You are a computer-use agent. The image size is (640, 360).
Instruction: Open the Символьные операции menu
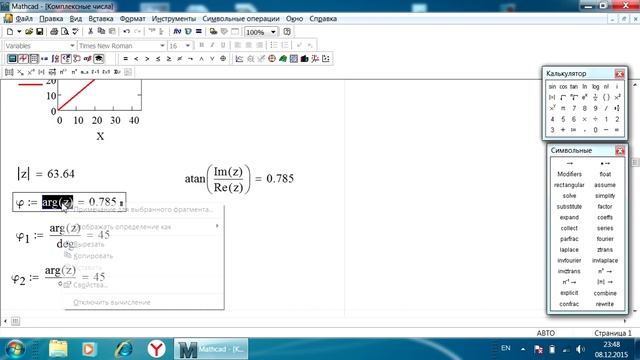(241, 19)
